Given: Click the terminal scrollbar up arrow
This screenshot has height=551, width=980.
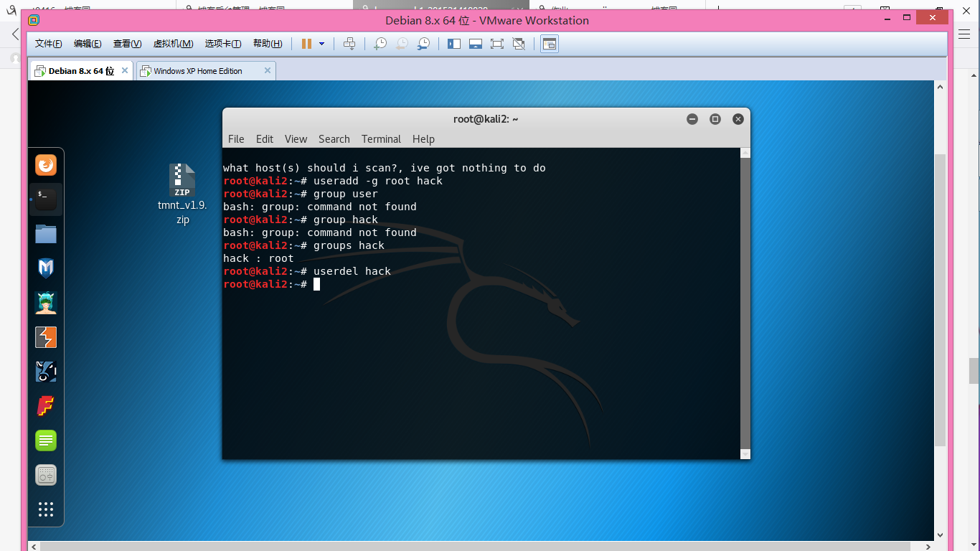Looking at the screenshot, I should click(x=745, y=153).
